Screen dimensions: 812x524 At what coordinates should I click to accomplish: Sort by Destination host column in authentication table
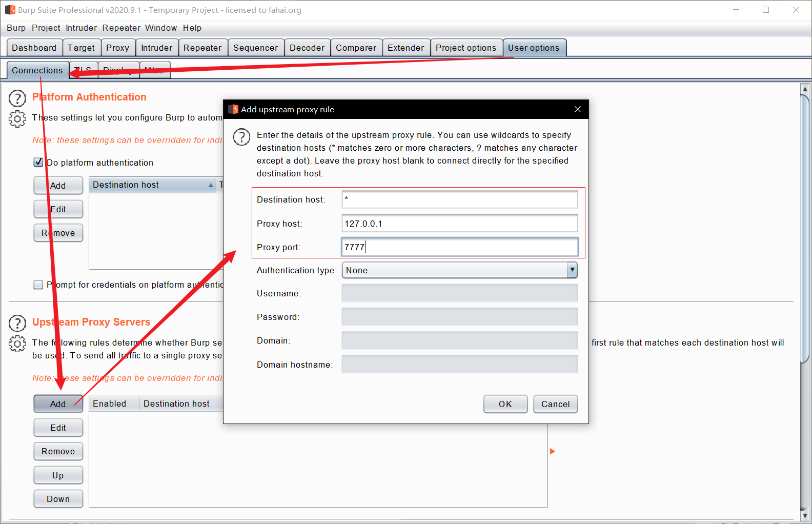coord(153,185)
